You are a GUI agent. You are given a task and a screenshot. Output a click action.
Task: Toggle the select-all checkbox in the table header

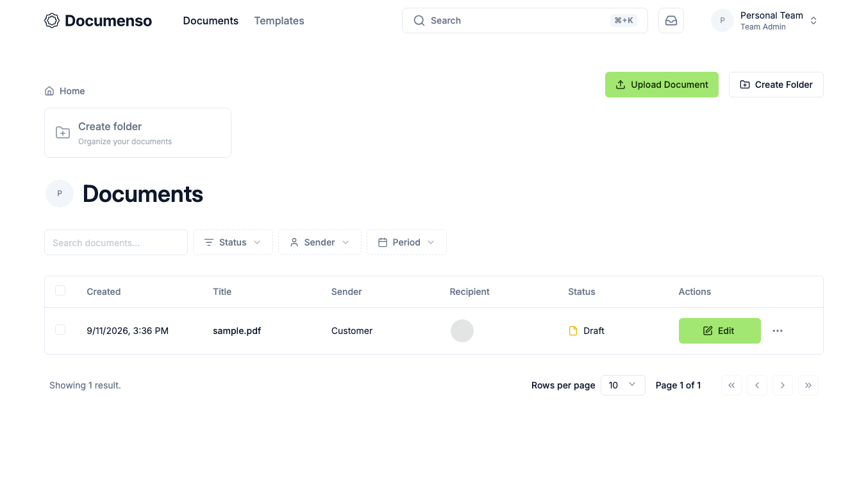(60, 290)
